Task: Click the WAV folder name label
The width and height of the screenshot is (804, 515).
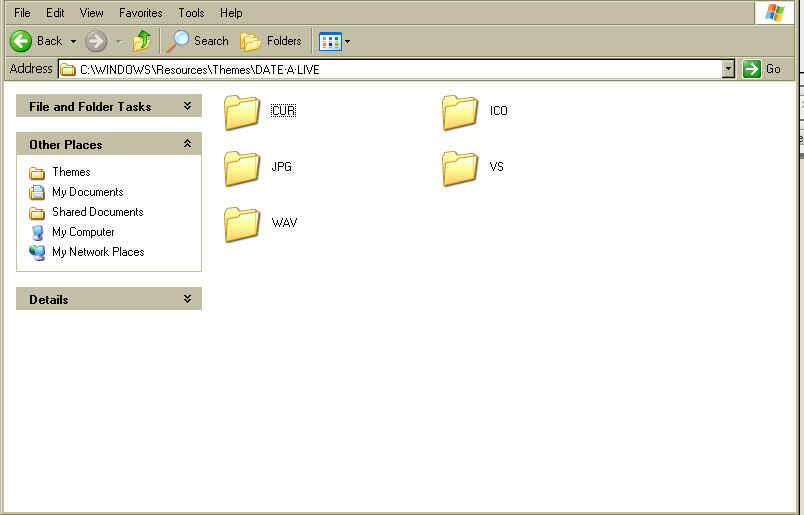Action: coord(285,223)
